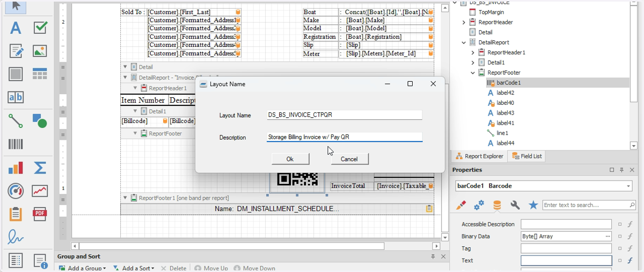The height and width of the screenshot is (272, 644).
Task: Select the Subreport clipboard tool
Action: 16,214
